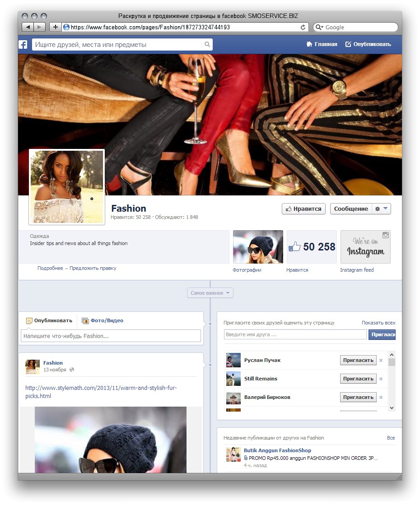Click the Опубликовать status note icon
The width and height of the screenshot is (420, 505).
click(x=29, y=321)
